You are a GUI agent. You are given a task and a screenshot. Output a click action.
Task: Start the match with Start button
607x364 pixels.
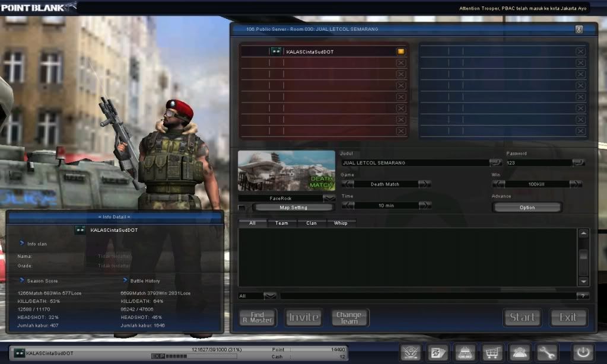pyautogui.click(x=522, y=318)
